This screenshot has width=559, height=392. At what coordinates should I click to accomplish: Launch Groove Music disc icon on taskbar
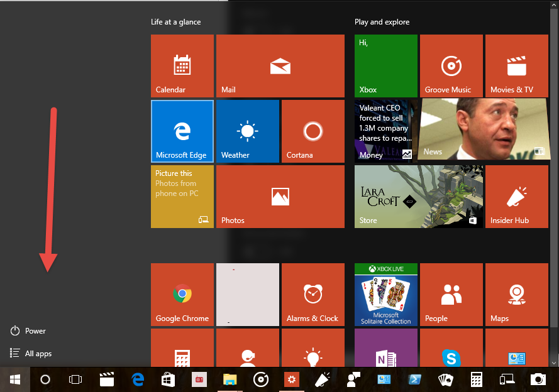[261, 379]
